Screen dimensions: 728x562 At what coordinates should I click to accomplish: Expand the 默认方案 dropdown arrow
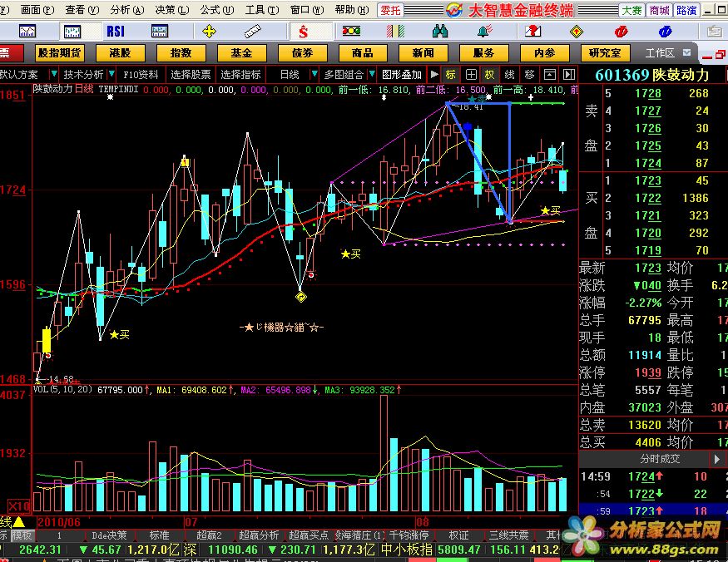coord(54,74)
